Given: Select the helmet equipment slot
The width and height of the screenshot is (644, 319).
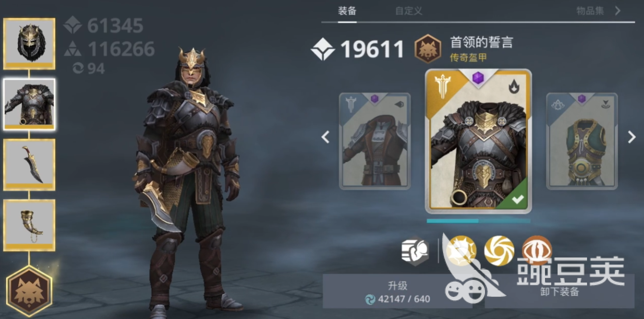Looking at the screenshot, I should click(29, 44).
